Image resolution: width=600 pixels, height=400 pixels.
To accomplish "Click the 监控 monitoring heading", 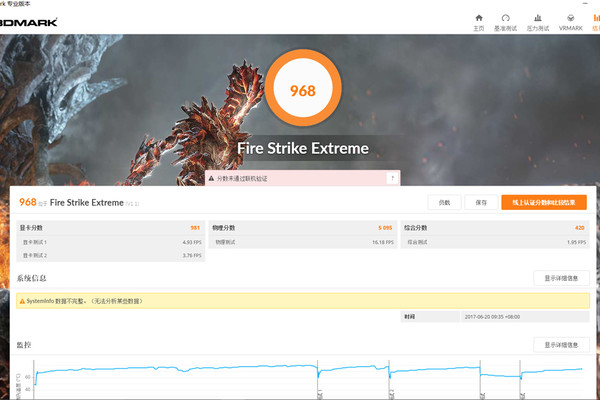I will pos(24,345).
